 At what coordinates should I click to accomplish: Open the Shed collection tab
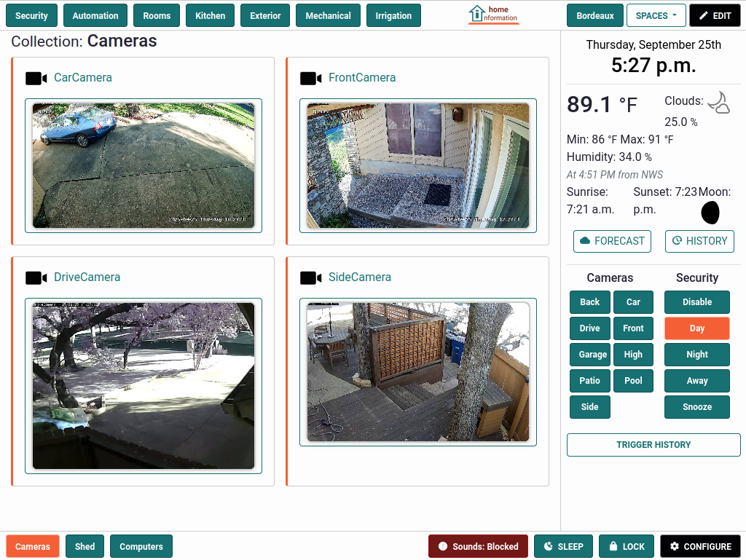[x=85, y=546]
